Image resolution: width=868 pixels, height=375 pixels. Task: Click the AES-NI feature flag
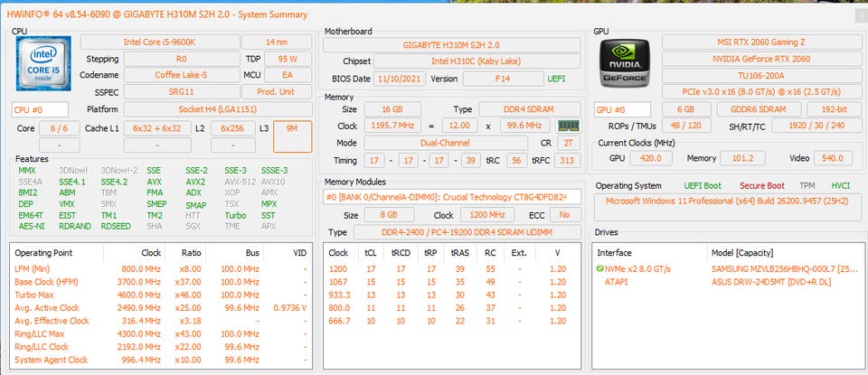(x=31, y=226)
